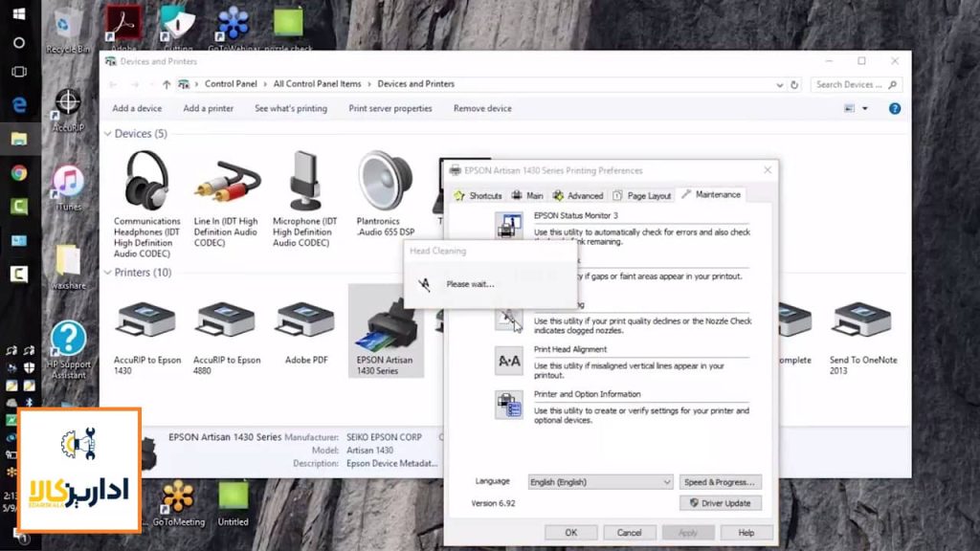
Task: Select the Send To OneNote 2013 printer
Action: pyautogui.click(x=862, y=338)
